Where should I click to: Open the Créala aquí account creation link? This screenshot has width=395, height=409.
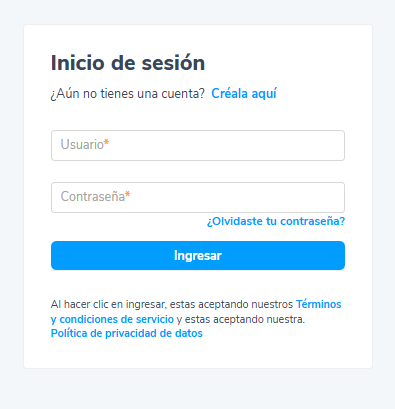(244, 94)
